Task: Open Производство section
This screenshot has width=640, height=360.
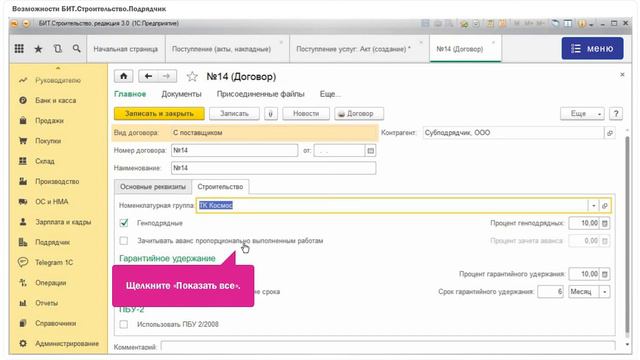Action: tap(57, 181)
